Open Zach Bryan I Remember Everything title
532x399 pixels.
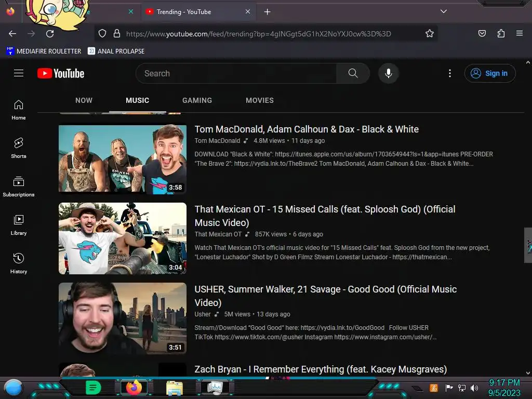321,369
